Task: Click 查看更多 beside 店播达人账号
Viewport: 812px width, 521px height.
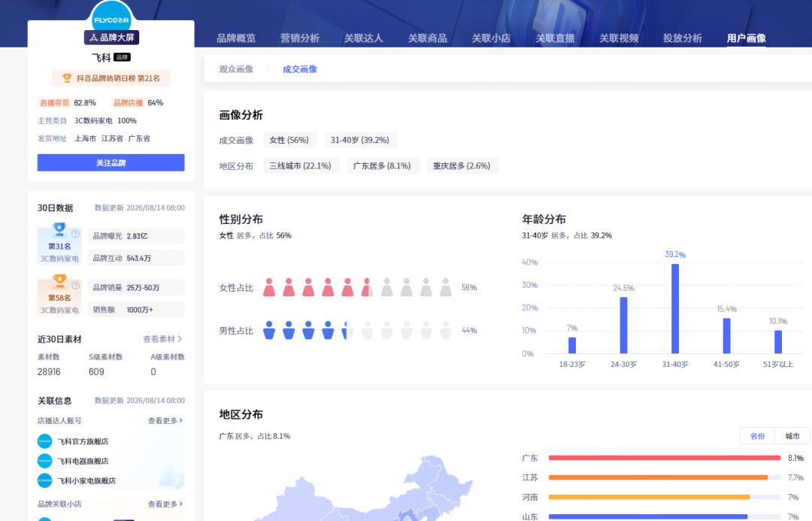Action: (x=165, y=420)
